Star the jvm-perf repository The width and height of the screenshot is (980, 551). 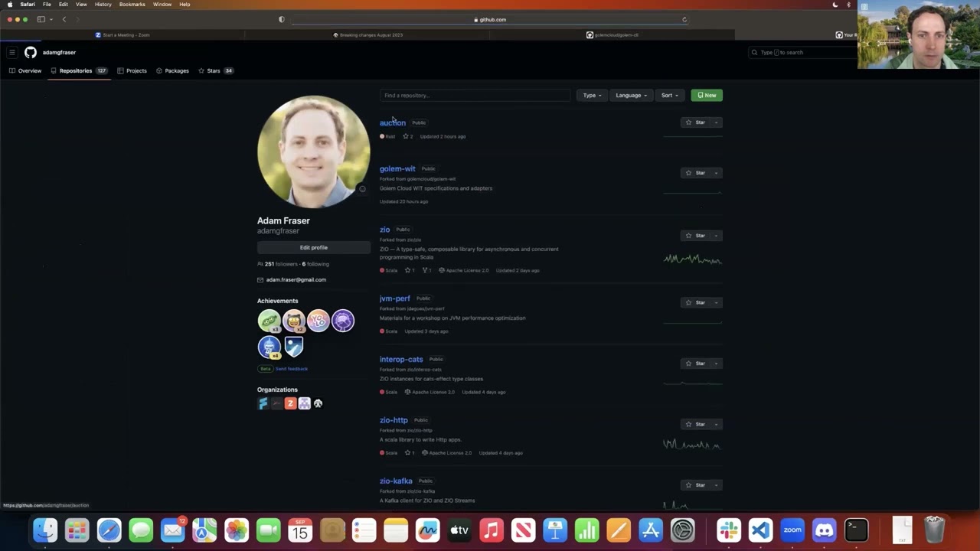[695, 302]
